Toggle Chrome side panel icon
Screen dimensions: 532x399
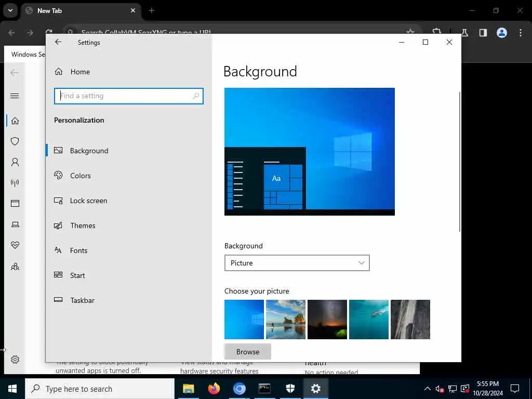coord(483,33)
